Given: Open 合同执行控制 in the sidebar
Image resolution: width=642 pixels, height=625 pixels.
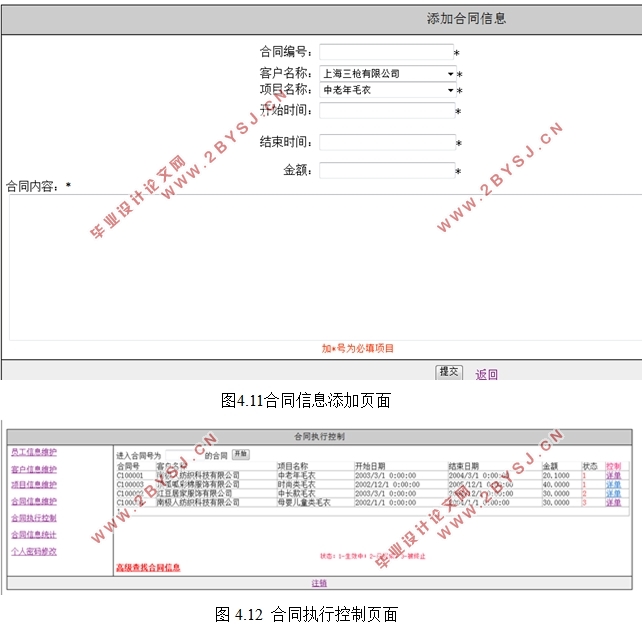Looking at the screenshot, I should click(34, 518).
